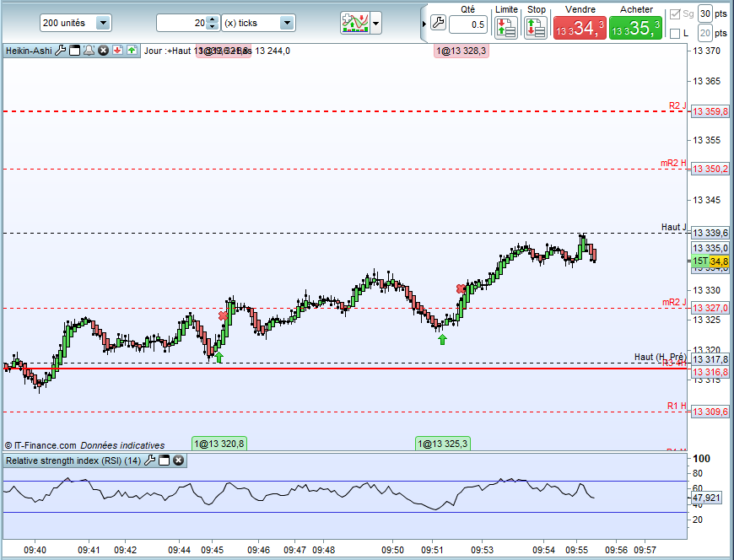Edit the 30 pts stop field

(705, 14)
